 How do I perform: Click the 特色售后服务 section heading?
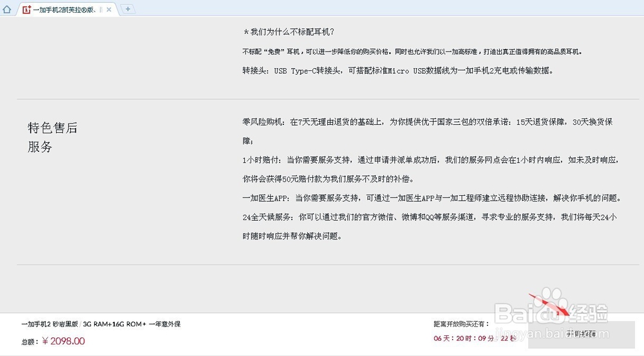point(52,137)
